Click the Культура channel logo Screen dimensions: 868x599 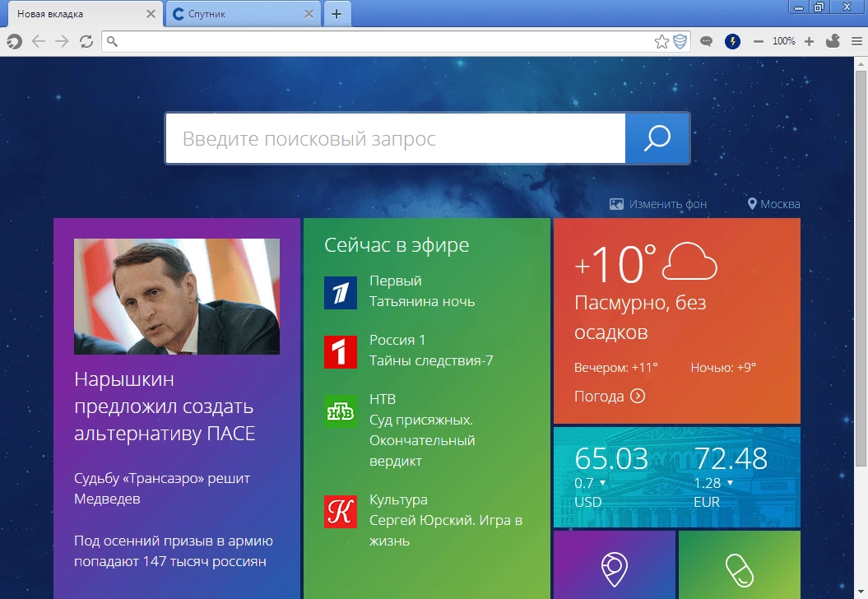click(x=341, y=512)
